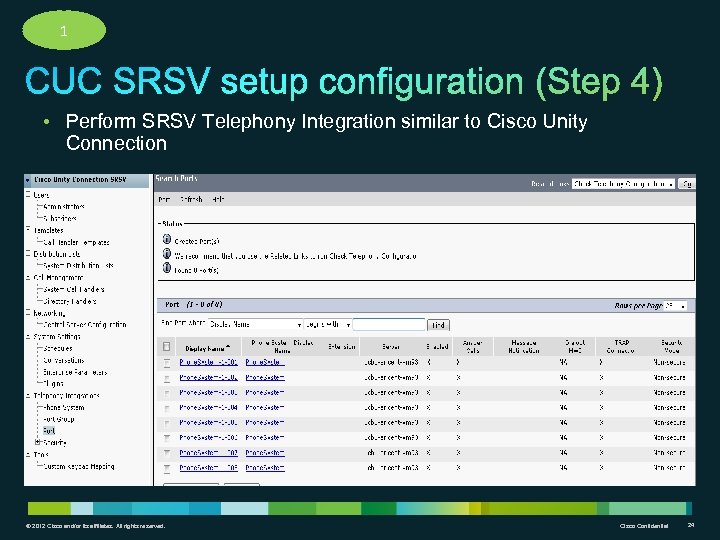This screenshot has height=540, width=720.
Task: Click the Answer Calls column header
Action: pyautogui.click(x=472, y=347)
